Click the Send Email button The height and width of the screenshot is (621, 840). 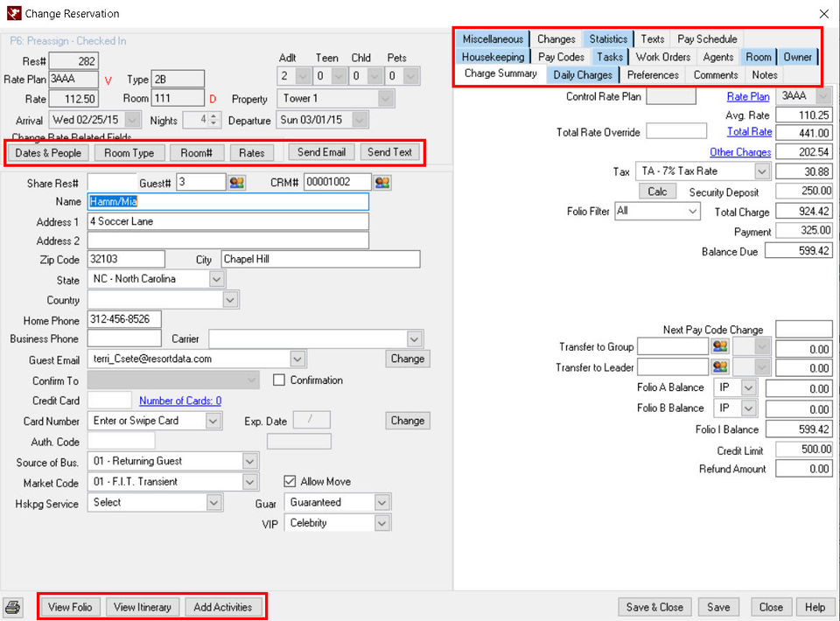pyautogui.click(x=321, y=152)
